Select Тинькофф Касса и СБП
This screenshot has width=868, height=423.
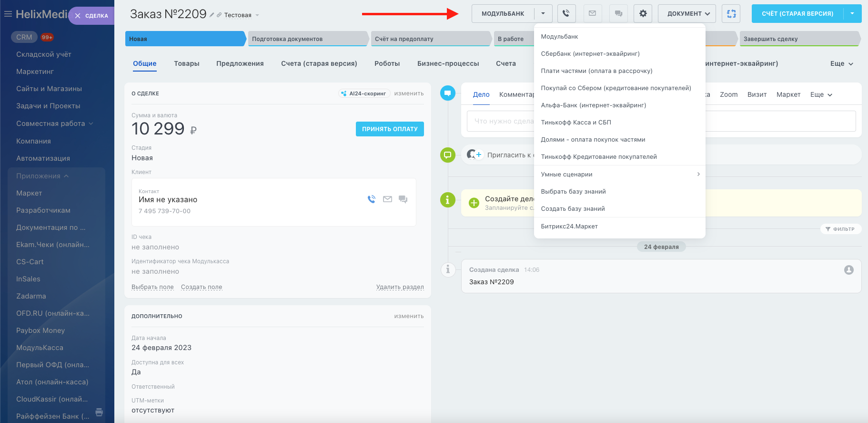(x=620, y=122)
